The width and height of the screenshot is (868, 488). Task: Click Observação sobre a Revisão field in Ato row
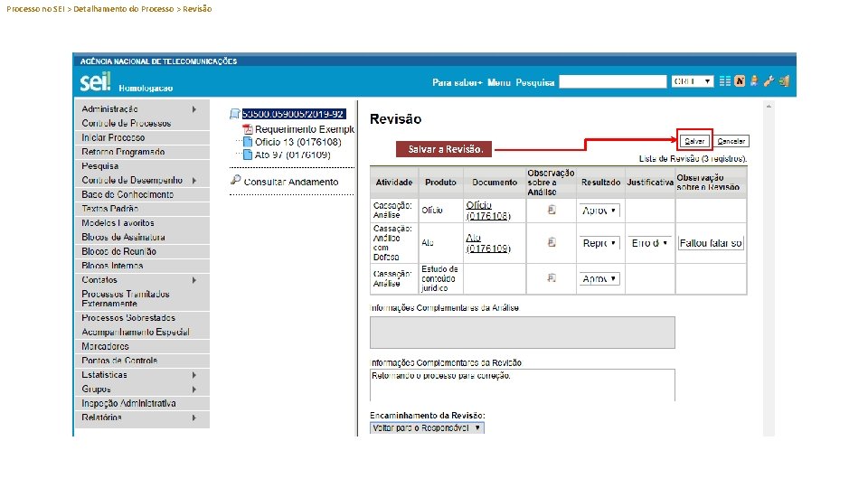[711, 243]
